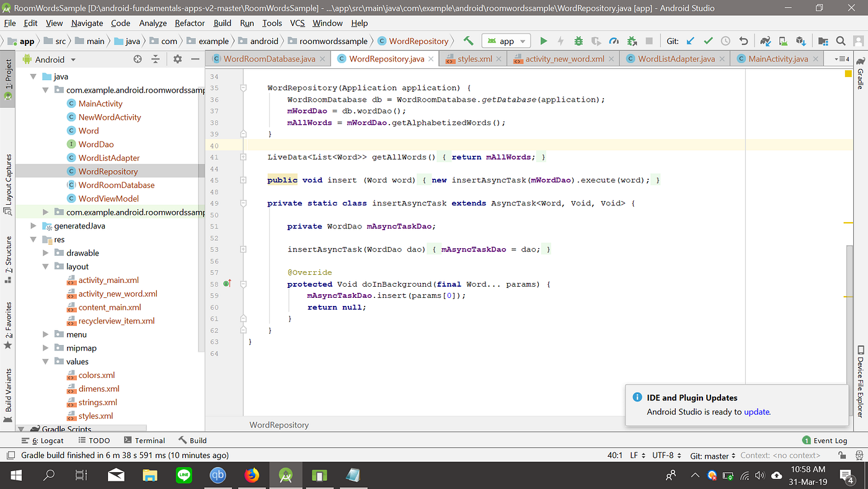Open the Android profiler gauge icon
The width and height of the screenshot is (868, 489).
click(x=614, y=41)
